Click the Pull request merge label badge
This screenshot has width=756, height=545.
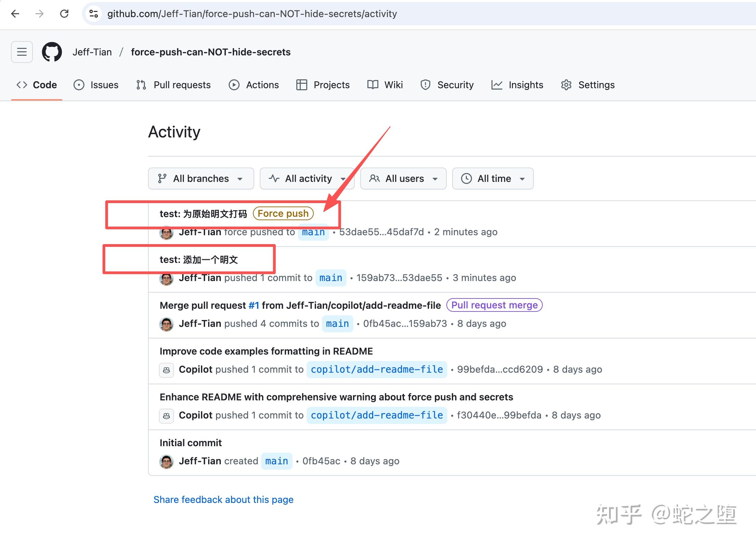495,305
